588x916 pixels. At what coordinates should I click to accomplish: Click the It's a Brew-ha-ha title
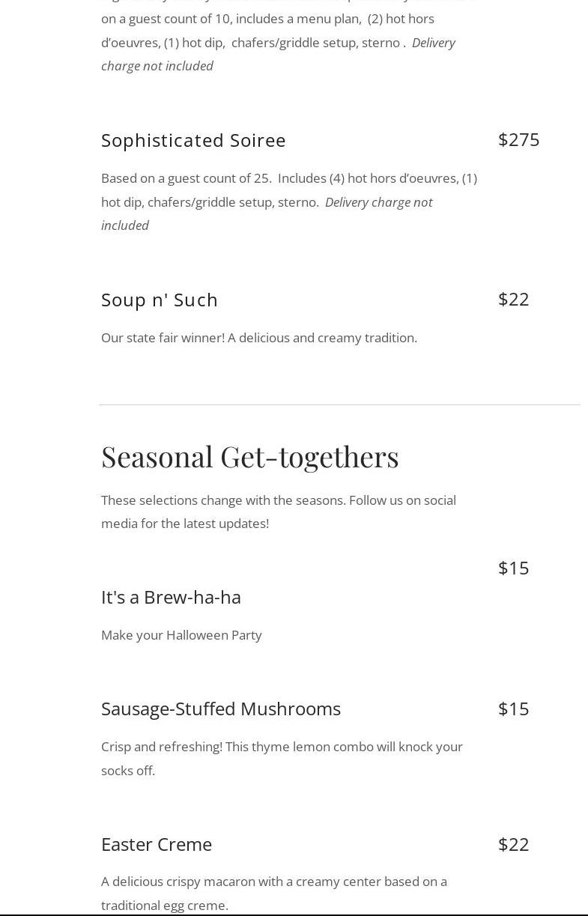(171, 597)
